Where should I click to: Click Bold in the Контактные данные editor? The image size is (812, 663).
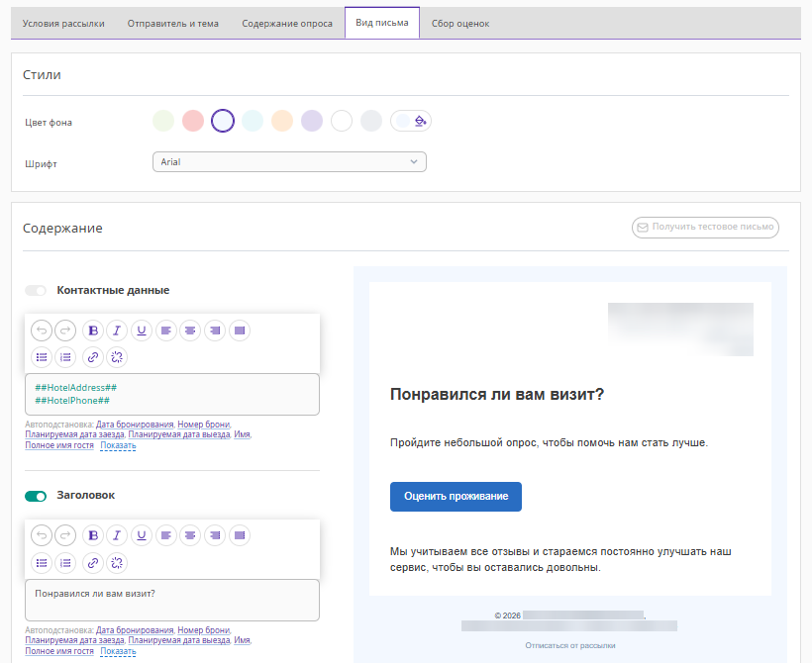point(93,331)
